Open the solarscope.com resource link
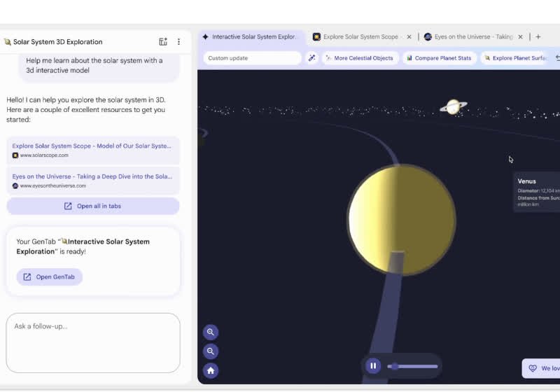 pyautogui.click(x=92, y=150)
